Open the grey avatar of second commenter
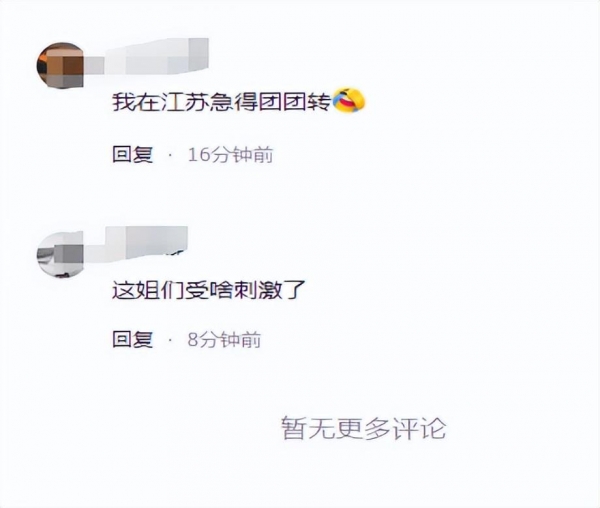 tap(60, 254)
